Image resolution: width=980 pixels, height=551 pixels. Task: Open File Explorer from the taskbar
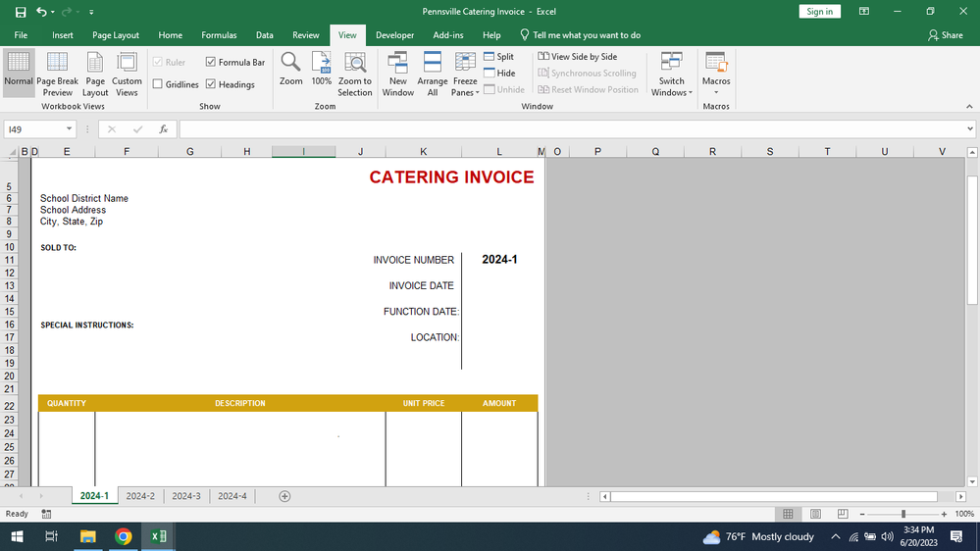pyautogui.click(x=87, y=536)
